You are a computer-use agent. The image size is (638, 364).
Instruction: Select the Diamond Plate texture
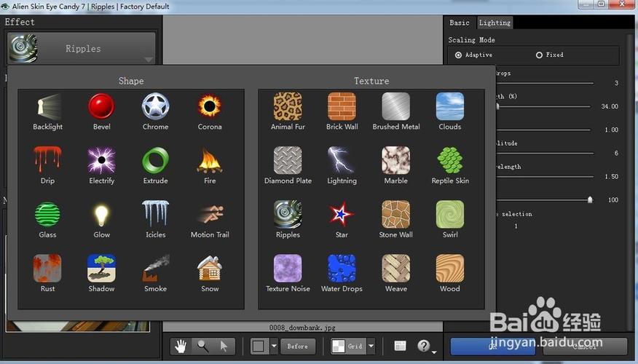288,166
